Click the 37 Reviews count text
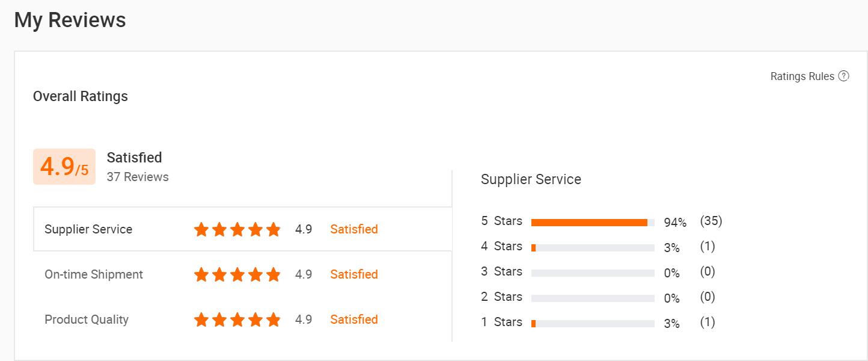868x361 pixels. tap(138, 177)
